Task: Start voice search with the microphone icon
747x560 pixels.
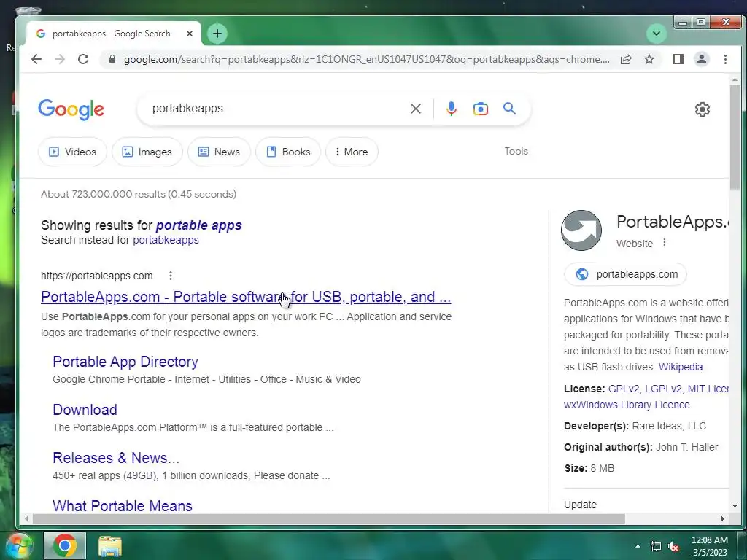Action: 451,109
